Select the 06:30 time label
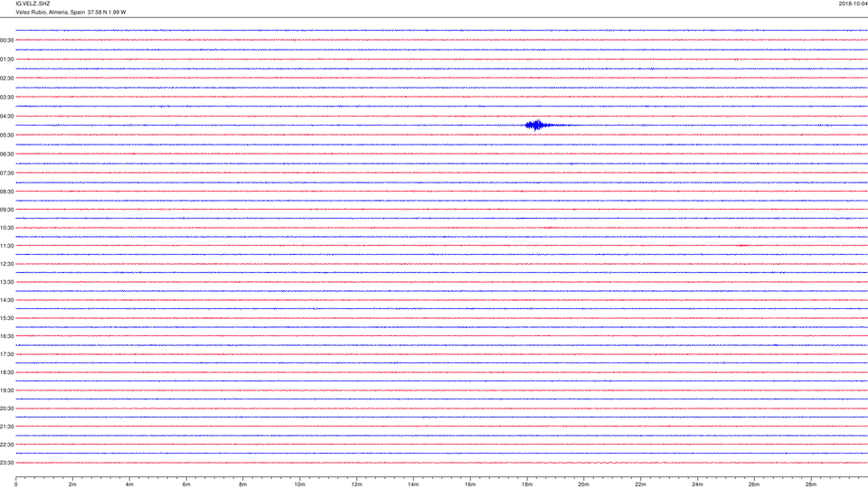The height and width of the screenshot is (488, 868). coord(6,155)
